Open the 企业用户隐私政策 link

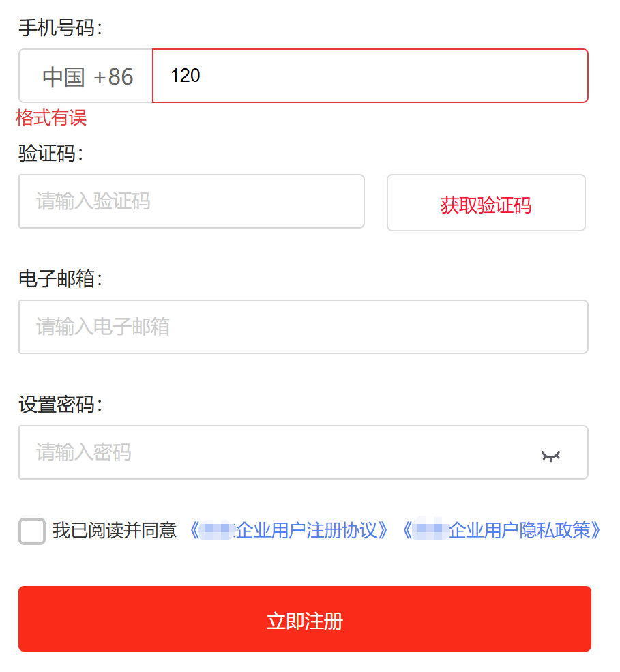coord(501,531)
